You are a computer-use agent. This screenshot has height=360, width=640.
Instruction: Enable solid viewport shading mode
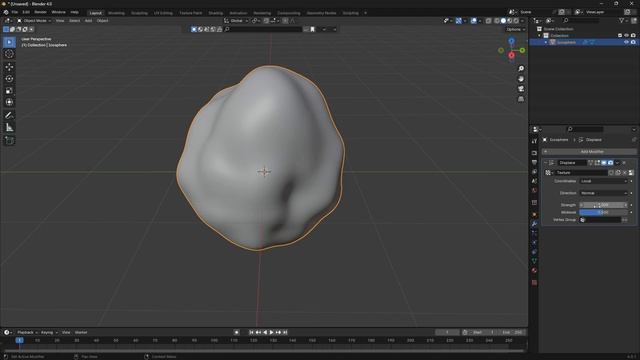click(x=503, y=21)
